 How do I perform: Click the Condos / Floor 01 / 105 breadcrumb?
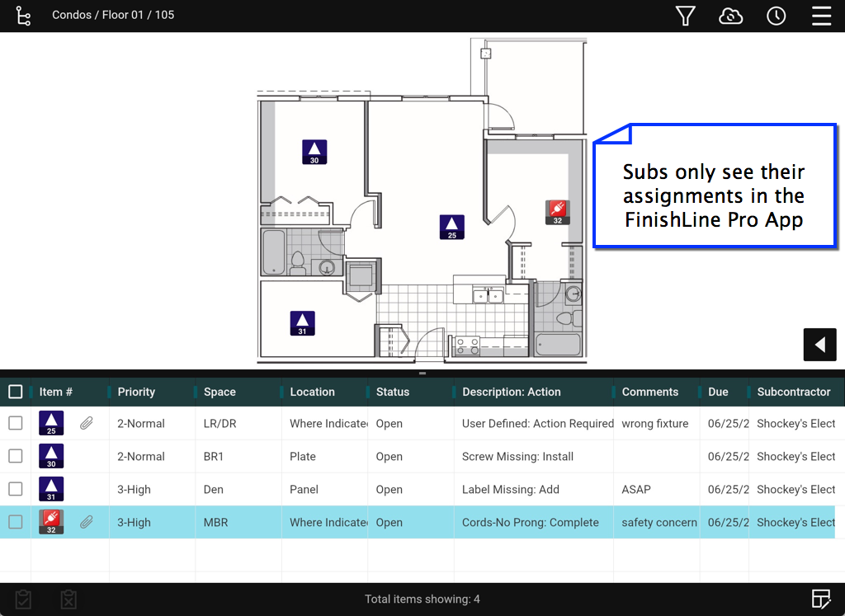(x=113, y=15)
